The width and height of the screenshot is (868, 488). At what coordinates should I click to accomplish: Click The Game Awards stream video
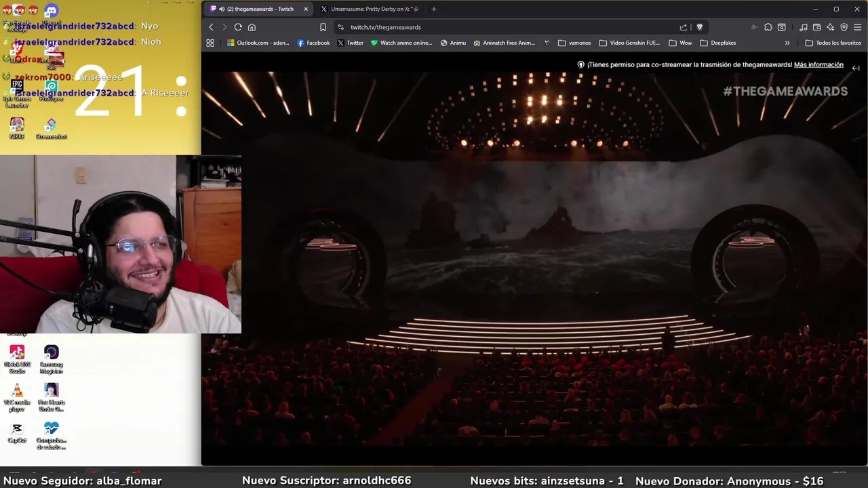(x=534, y=260)
